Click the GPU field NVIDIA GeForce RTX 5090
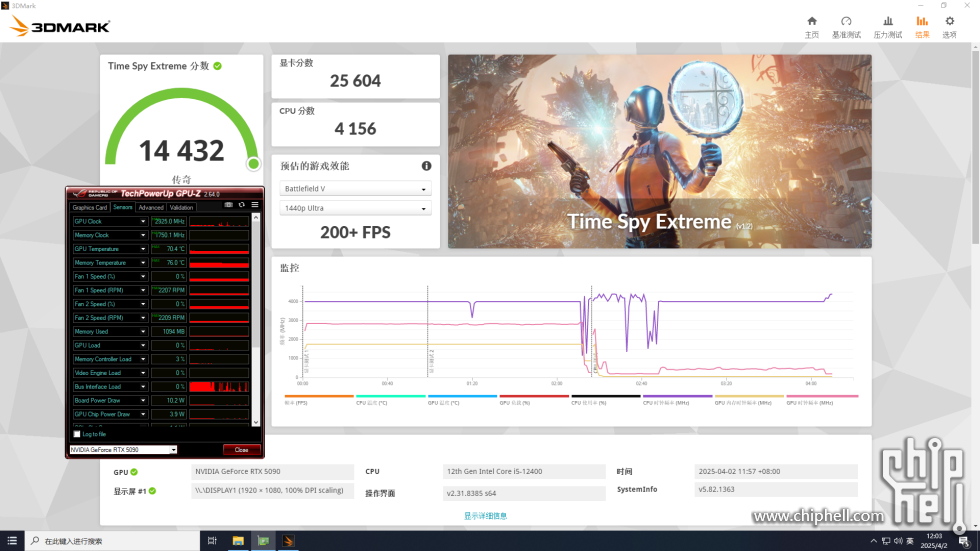The height and width of the screenshot is (551, 980). (272, 472)
